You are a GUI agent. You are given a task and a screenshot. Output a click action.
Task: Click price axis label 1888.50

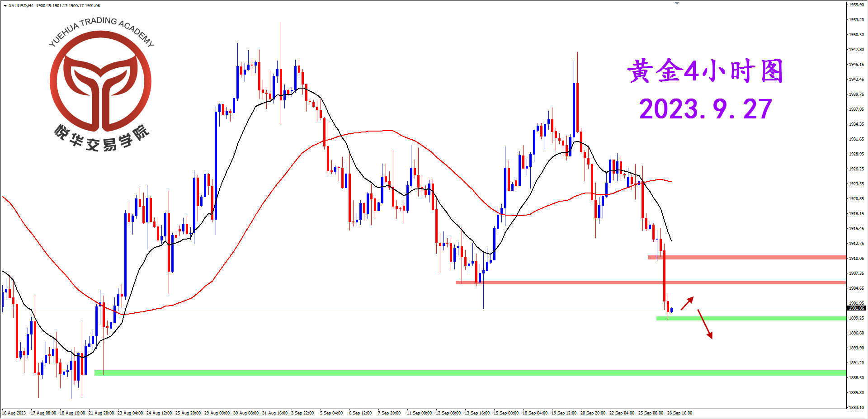tap(856, 378)
